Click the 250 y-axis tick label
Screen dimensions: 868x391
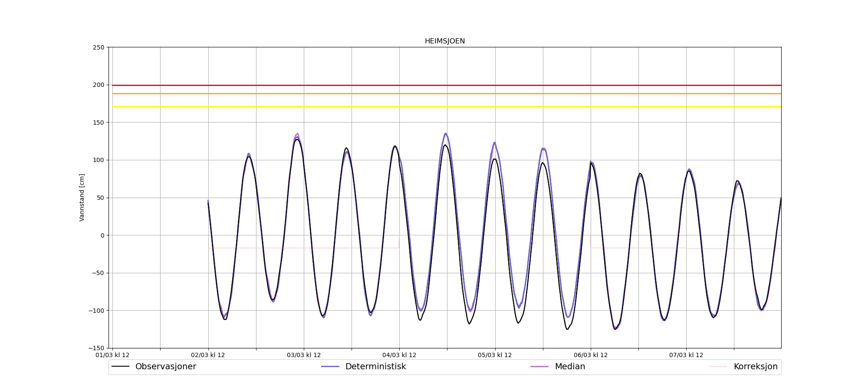pyautogui.click(x=99, y=47)
